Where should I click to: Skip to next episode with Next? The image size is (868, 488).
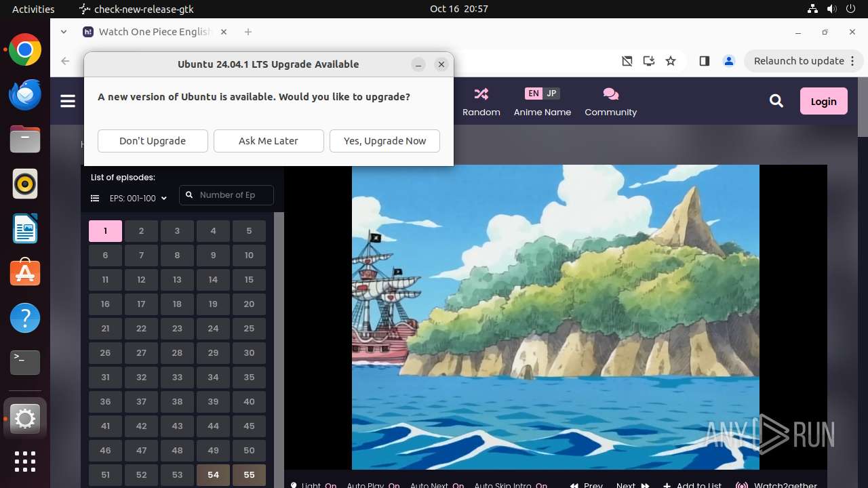pos(632,485)
